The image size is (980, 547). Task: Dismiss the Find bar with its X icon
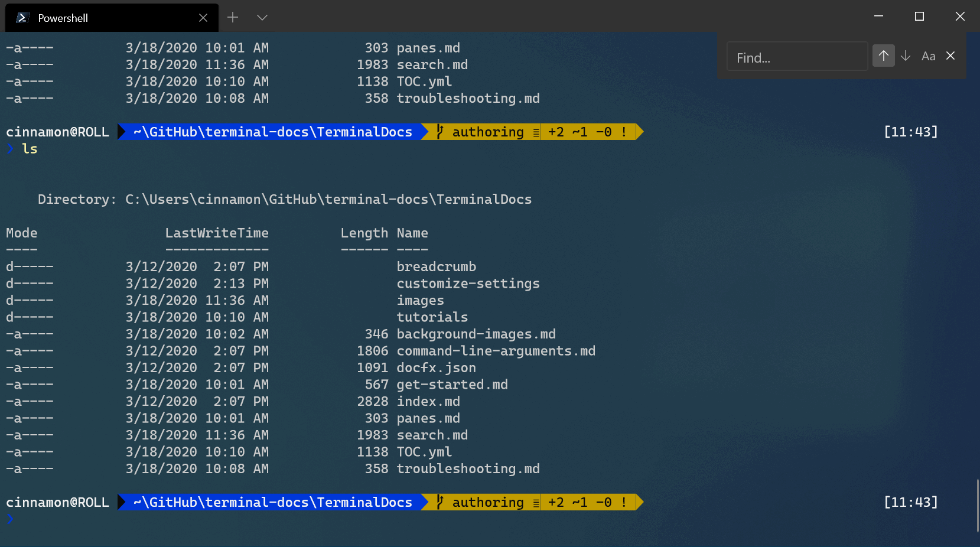coord(950,56)
